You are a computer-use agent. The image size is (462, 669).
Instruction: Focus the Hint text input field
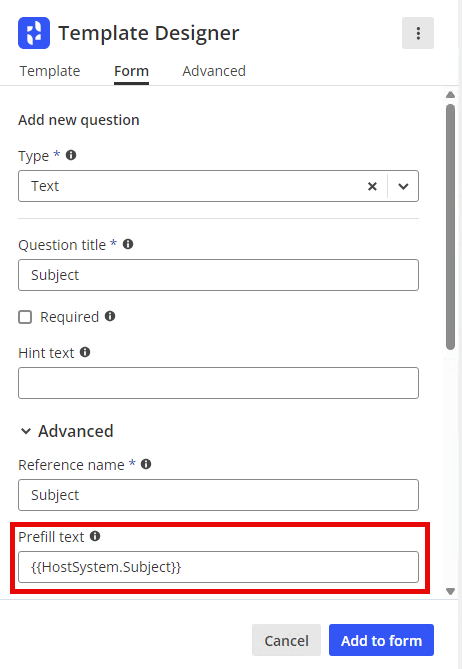click(218, 383)
